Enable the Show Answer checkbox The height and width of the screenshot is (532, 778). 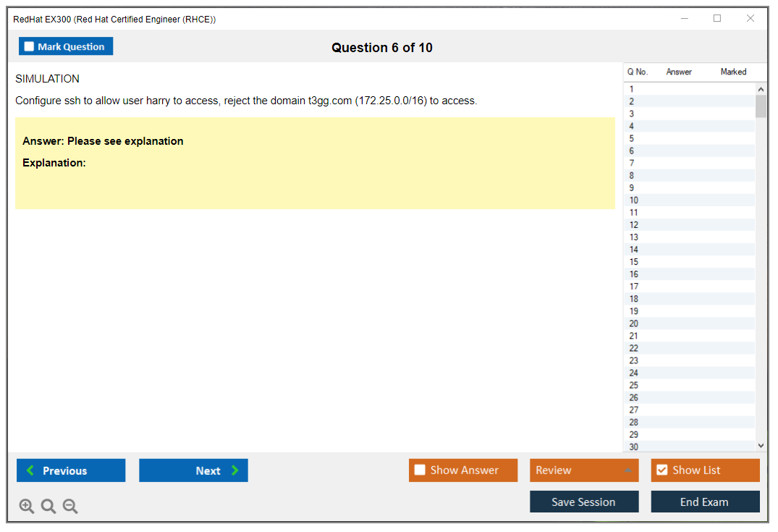(420, 470)
